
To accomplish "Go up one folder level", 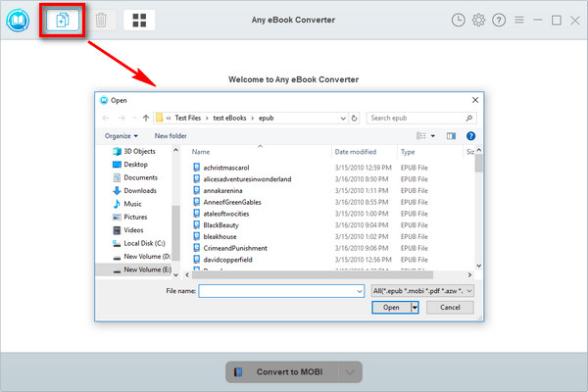I will point(146,118).
